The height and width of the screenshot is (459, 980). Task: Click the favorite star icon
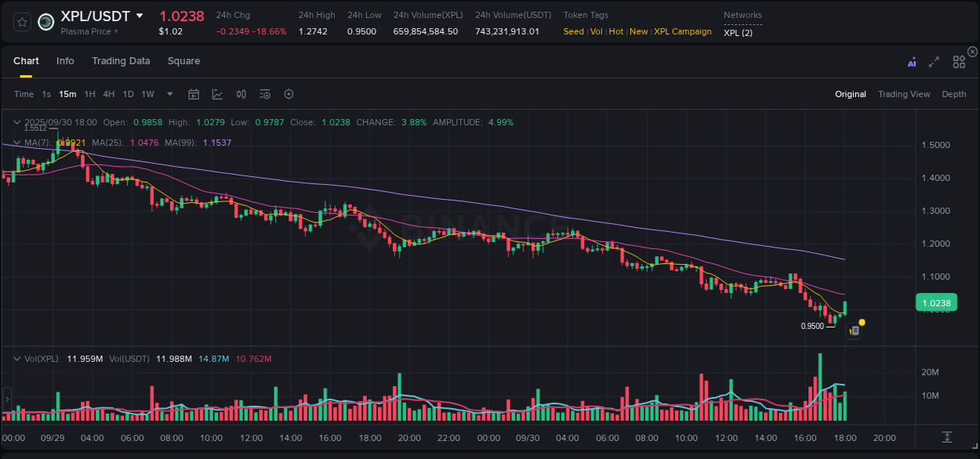pyautogui.click(x=21, y=21)
